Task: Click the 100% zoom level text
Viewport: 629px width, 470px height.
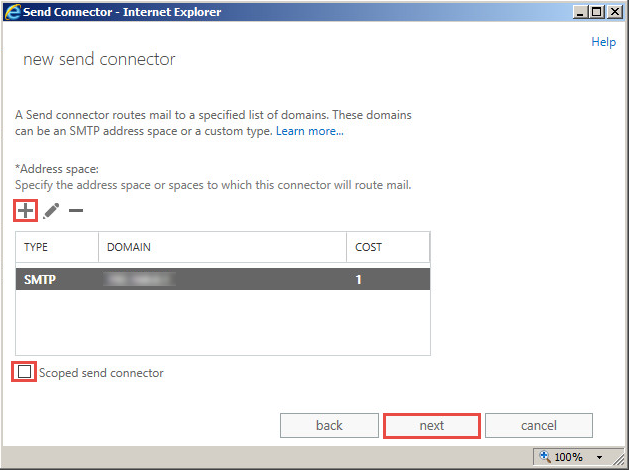Action: pyautogui.click(x=568, y=457)
